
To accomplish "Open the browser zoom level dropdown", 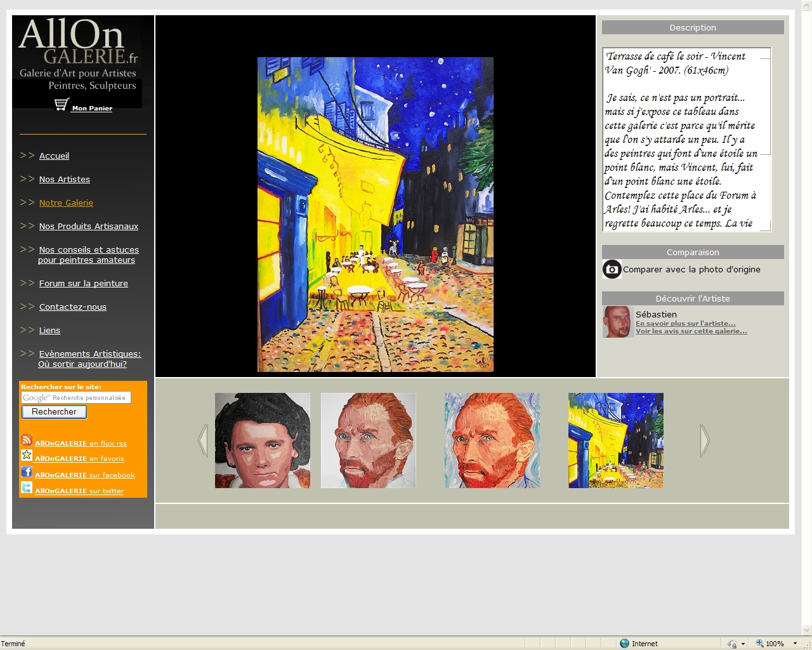I will (x=795, y=644).
